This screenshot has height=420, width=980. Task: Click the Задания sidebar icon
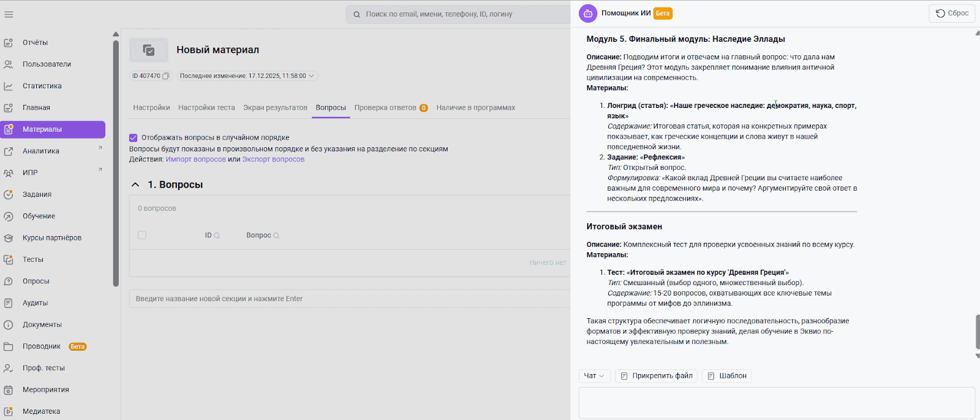click(x=9, y=194)
